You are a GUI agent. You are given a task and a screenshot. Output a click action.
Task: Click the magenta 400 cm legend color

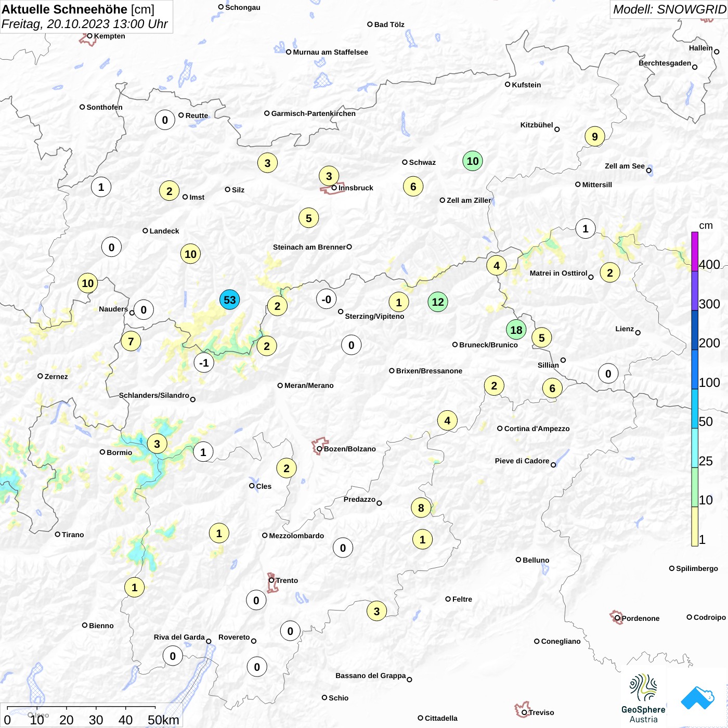pyautogui.click(x=695, y=251)
